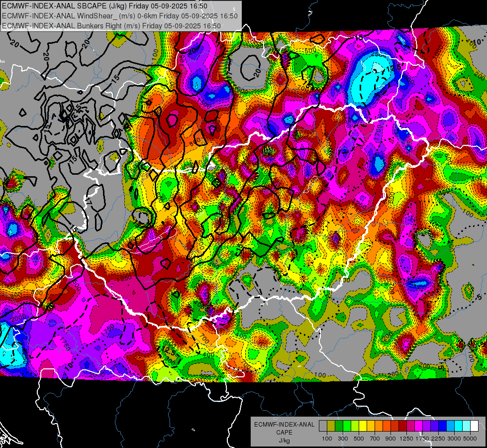Click the white swatch in CAPE legend
487x448 pixels.
point(474,426)
